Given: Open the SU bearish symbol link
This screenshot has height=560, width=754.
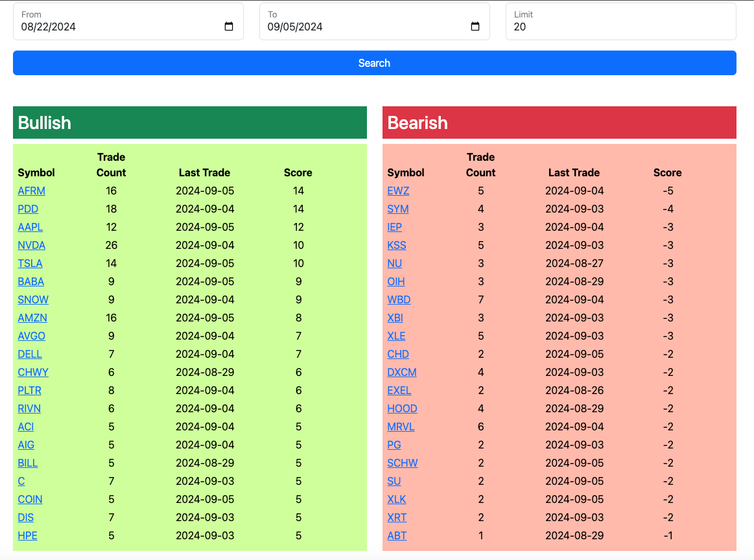Looking at the screenshot, I should click(394, 481).
